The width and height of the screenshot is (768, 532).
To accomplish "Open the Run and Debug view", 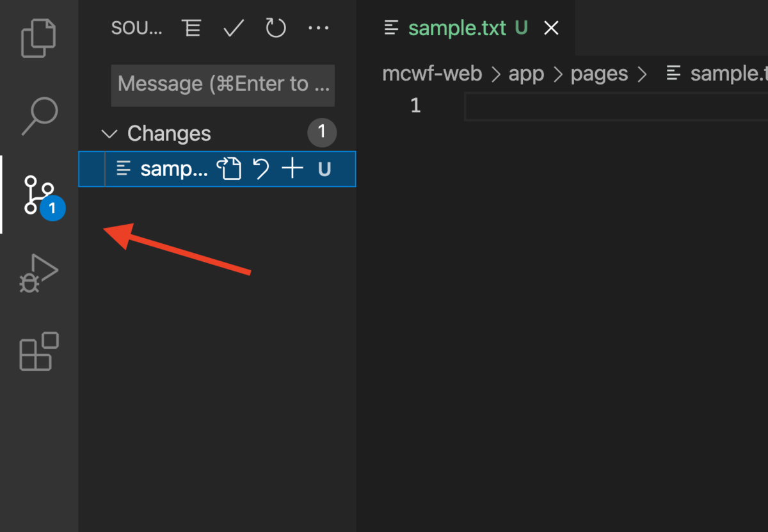I will (x=38, y=273).
